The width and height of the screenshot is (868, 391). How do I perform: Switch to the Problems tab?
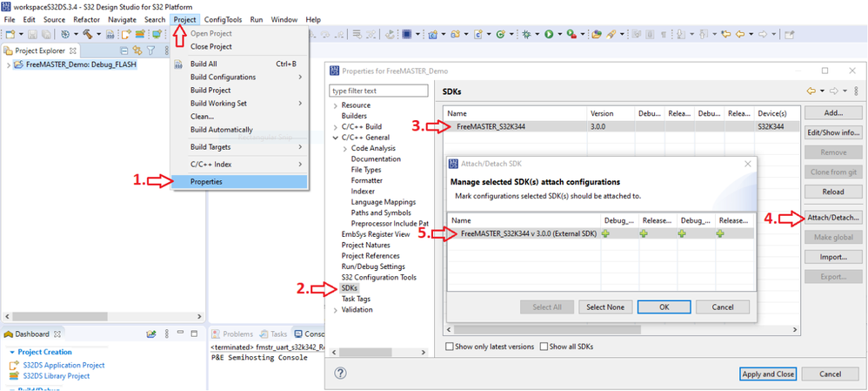(232, 334)
